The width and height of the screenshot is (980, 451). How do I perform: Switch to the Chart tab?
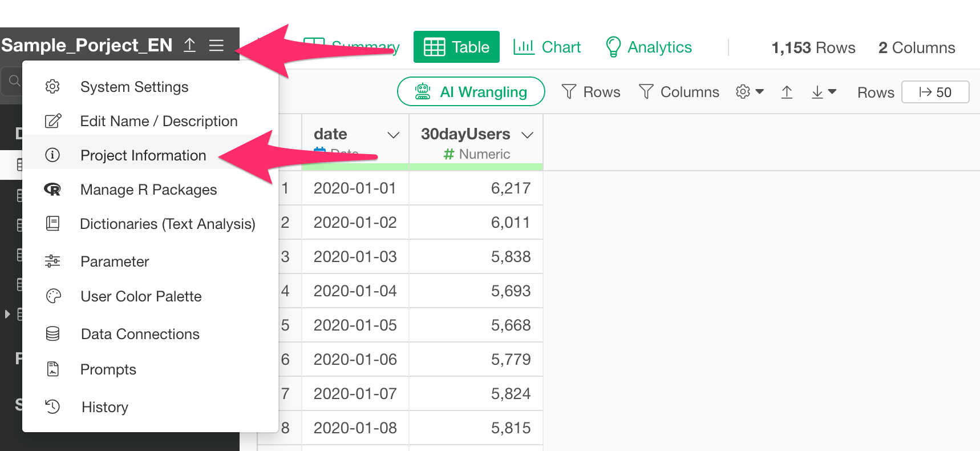pyautogui.click(x=547, y=47)
